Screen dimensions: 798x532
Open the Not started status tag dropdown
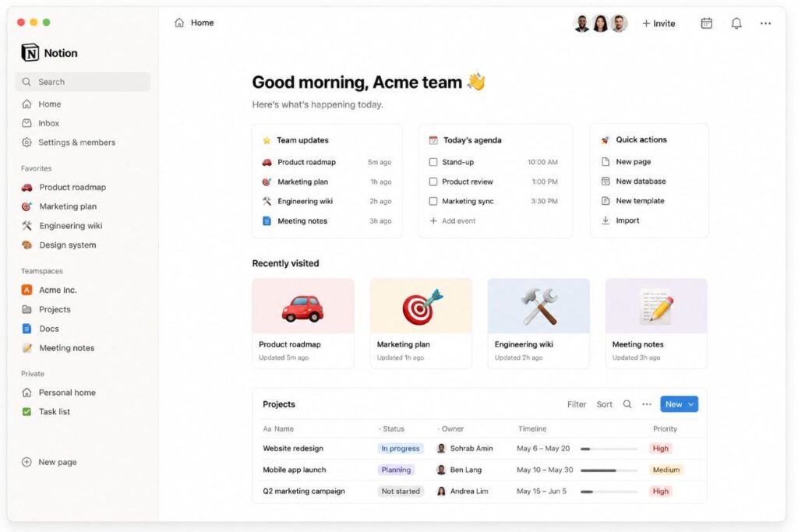[x=401, y=491]
